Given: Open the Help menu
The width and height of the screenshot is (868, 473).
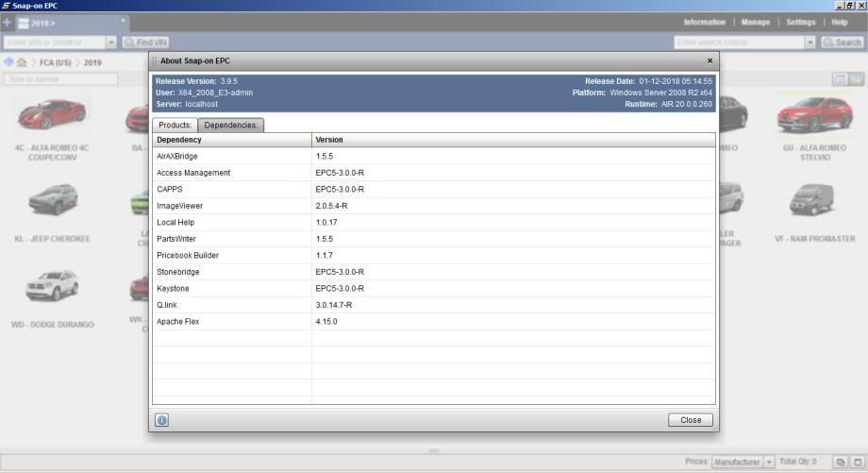Looking at the screenshot, I should pyautogui.click(x=839, y=22).
